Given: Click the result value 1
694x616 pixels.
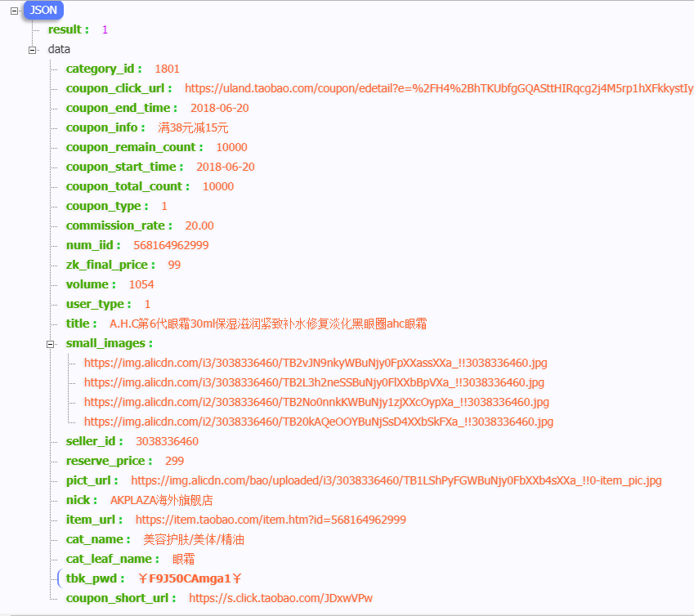Looking at the screenshot, I should (105, 29).
